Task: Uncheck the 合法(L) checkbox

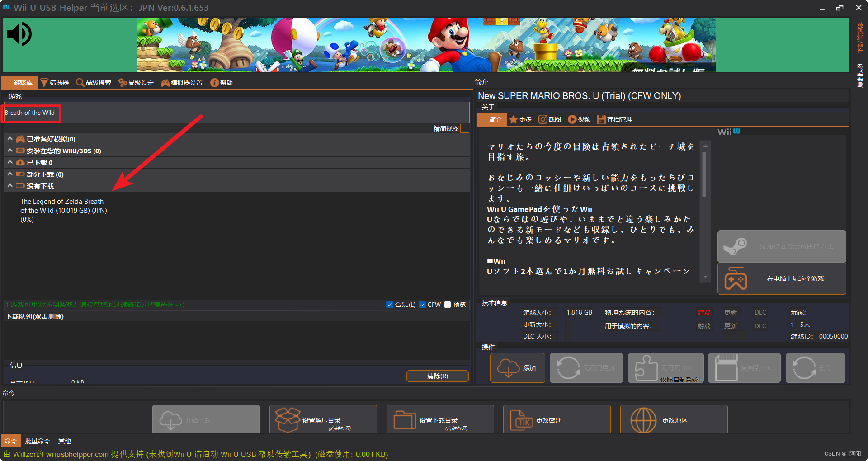Action: point(390,305)
